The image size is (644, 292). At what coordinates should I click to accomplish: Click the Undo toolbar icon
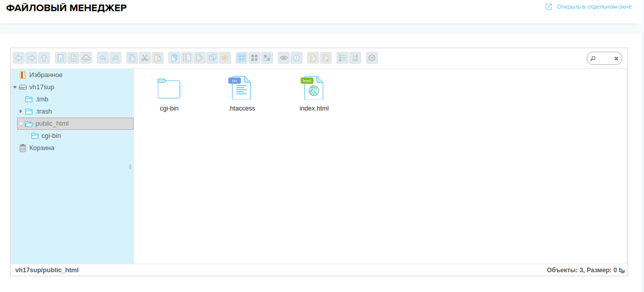click(x=103, y=58)
